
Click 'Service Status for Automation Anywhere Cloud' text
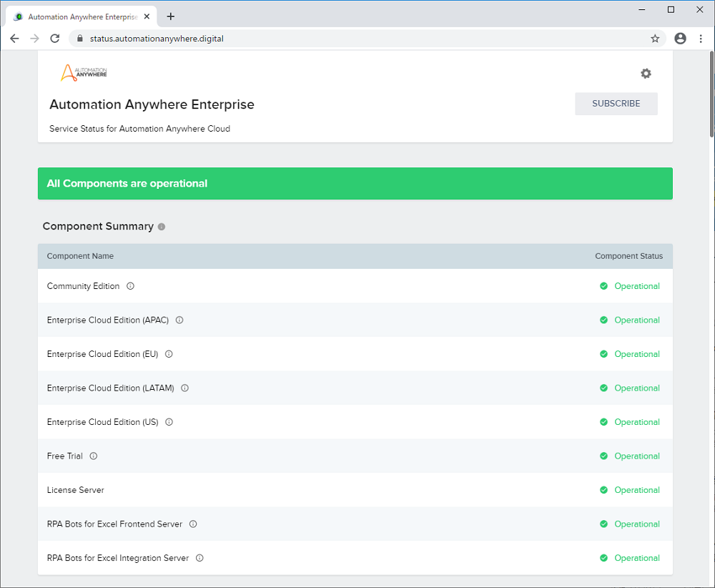tap(139, 129)
